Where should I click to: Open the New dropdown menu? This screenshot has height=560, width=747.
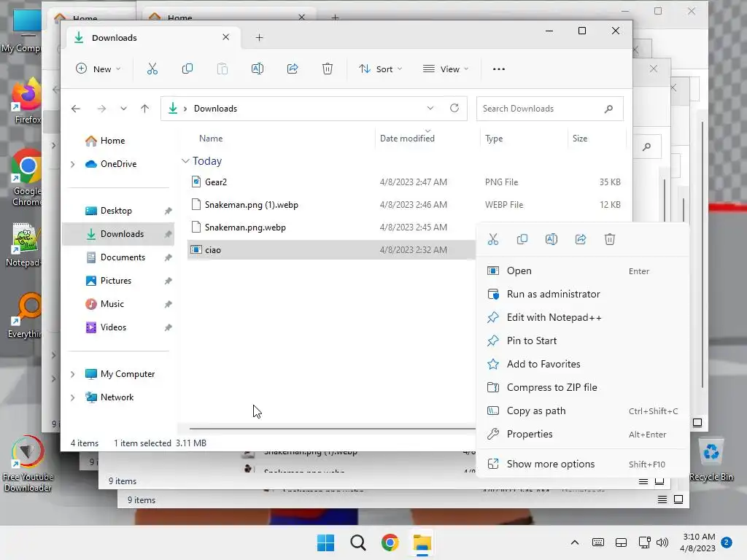pyautogui.click(x=98, y=69)
